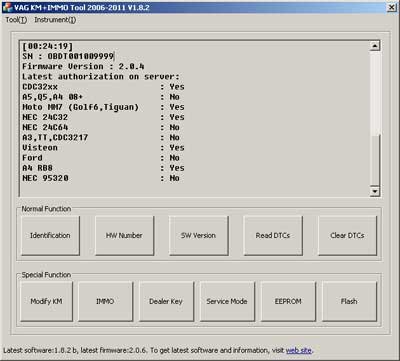This screenshot has width=400, height=361.
Task: Click the A3,TT,CDC3217 row
Action: [x=101, y=138]
